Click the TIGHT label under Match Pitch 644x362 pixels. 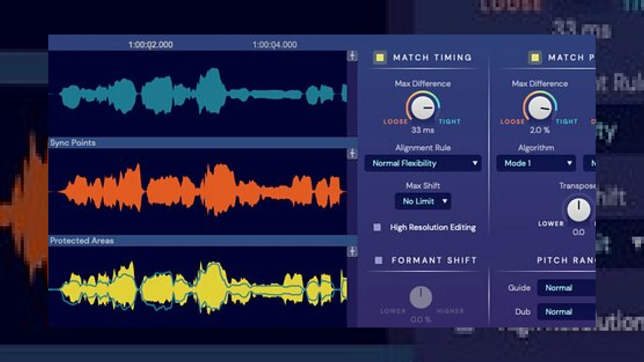coord(567,122)
